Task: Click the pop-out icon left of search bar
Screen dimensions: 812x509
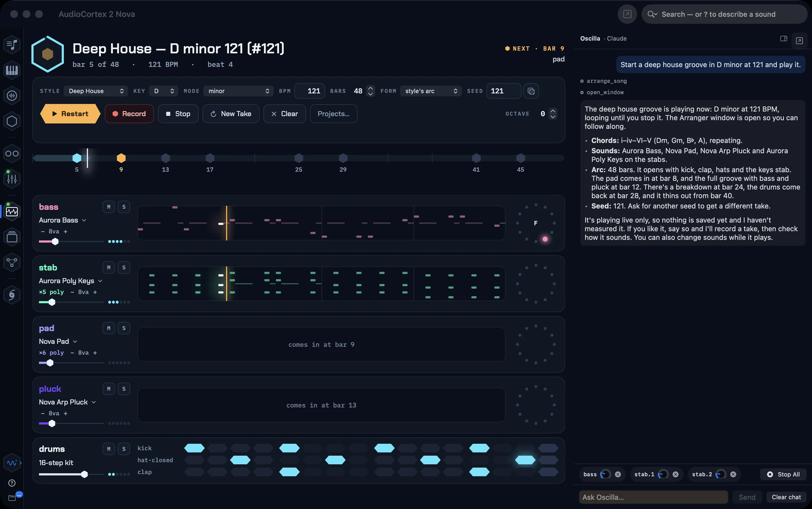Action: (627, 14)
